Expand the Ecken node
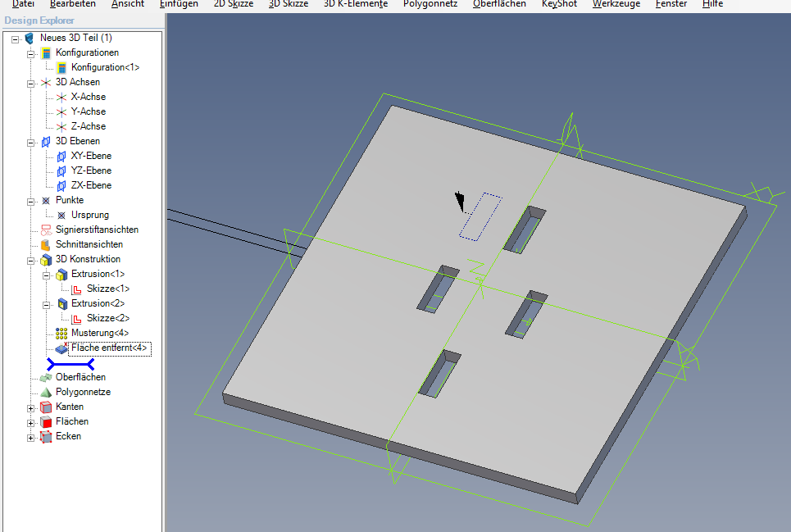The image size is (791, 532). tap(31, 437)
